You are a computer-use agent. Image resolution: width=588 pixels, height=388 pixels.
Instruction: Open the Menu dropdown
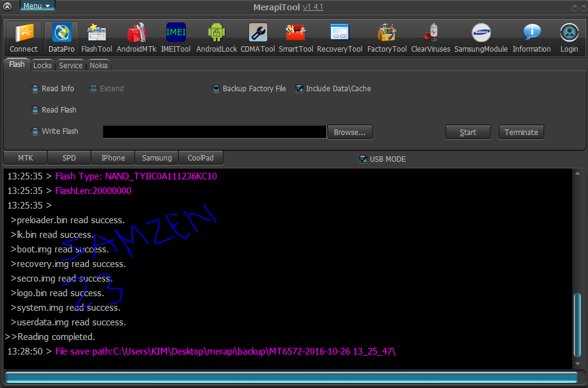[x=37, y=6]
